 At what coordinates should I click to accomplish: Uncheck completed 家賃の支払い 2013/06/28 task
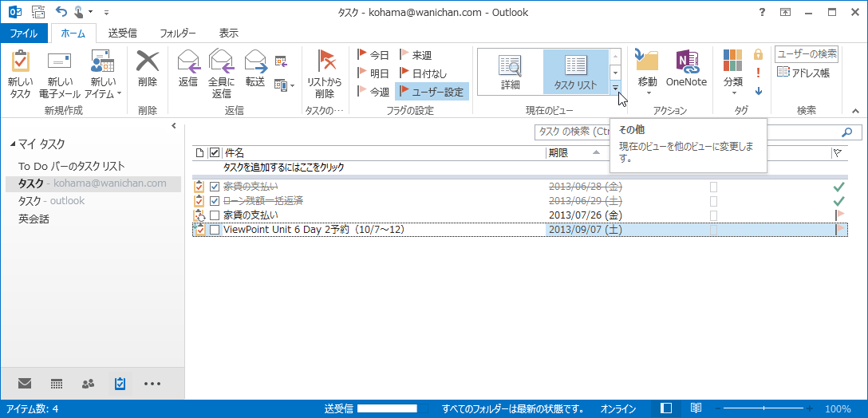(x=215, y=187)
